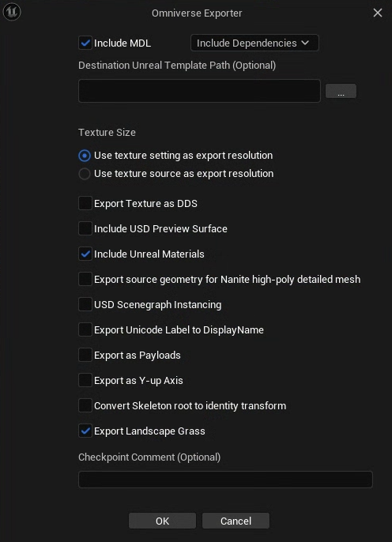Enable Include USD Preview Surface
The height and width of the screenshot is (542, 392).
click(85, 228)
